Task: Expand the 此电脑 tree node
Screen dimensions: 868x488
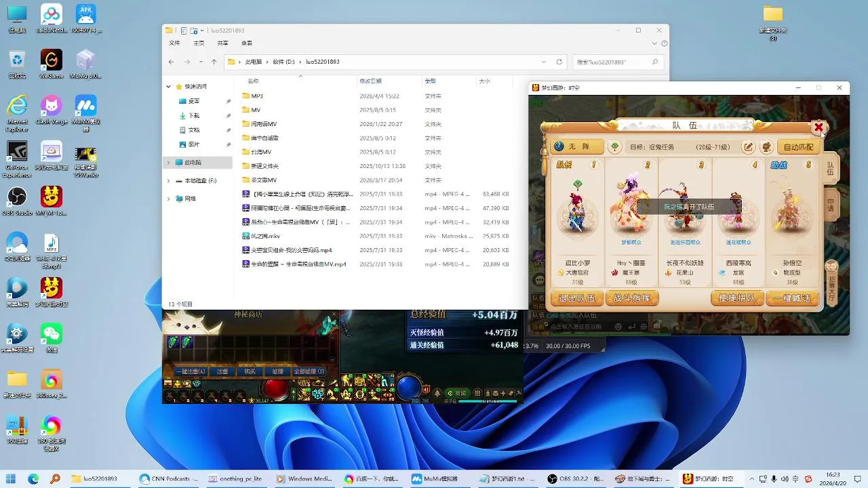Action: click(169, 163)
